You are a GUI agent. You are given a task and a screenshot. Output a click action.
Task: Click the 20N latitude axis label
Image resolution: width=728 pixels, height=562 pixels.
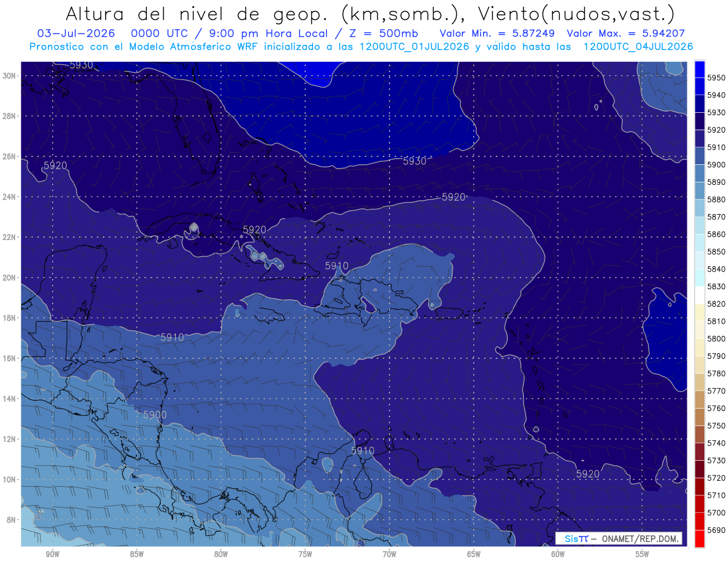9,278
